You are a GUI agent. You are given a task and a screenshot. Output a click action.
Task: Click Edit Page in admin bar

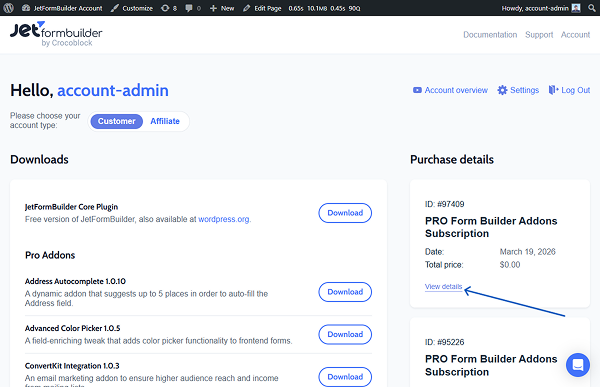pyautogui.click(x=262, y=8)
